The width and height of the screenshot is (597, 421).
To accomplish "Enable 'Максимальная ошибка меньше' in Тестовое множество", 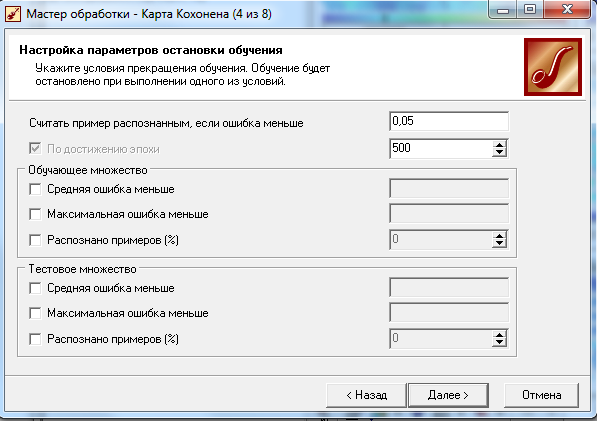I will [x=35, y=313].
